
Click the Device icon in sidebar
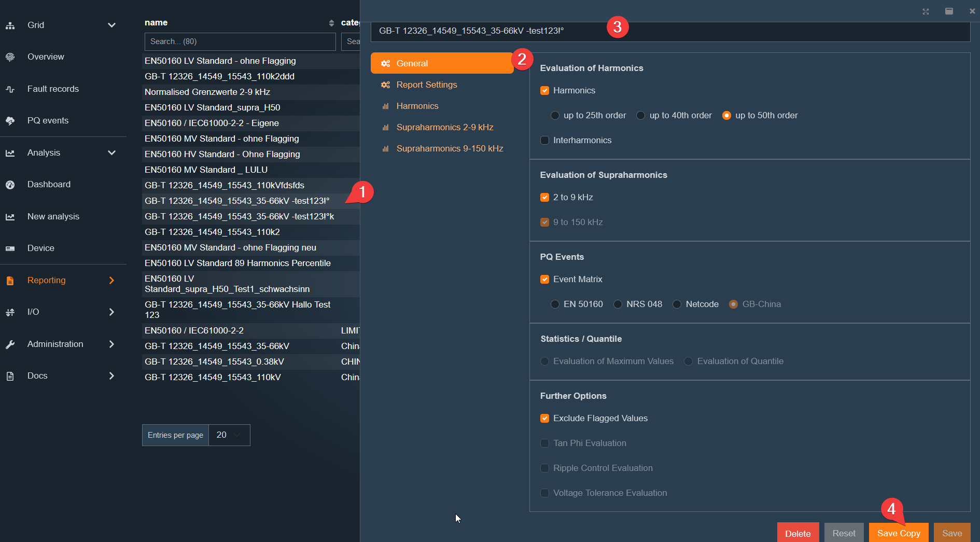click(10, 248)
